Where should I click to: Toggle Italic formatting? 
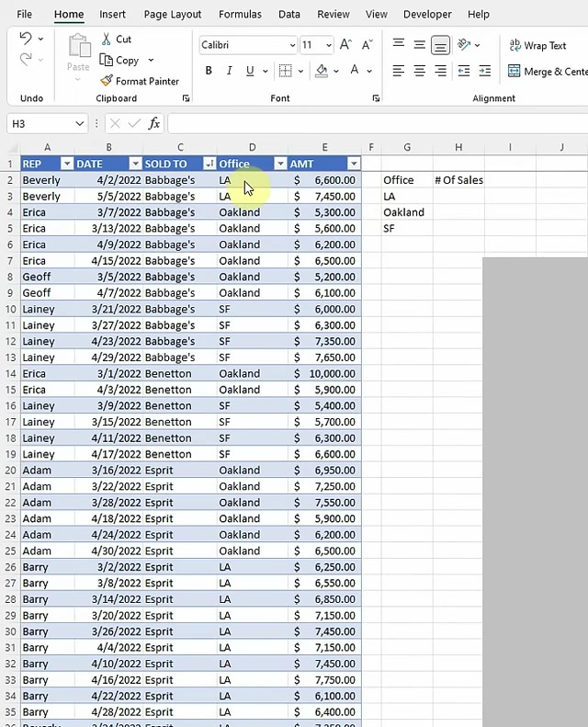(229, 71)
